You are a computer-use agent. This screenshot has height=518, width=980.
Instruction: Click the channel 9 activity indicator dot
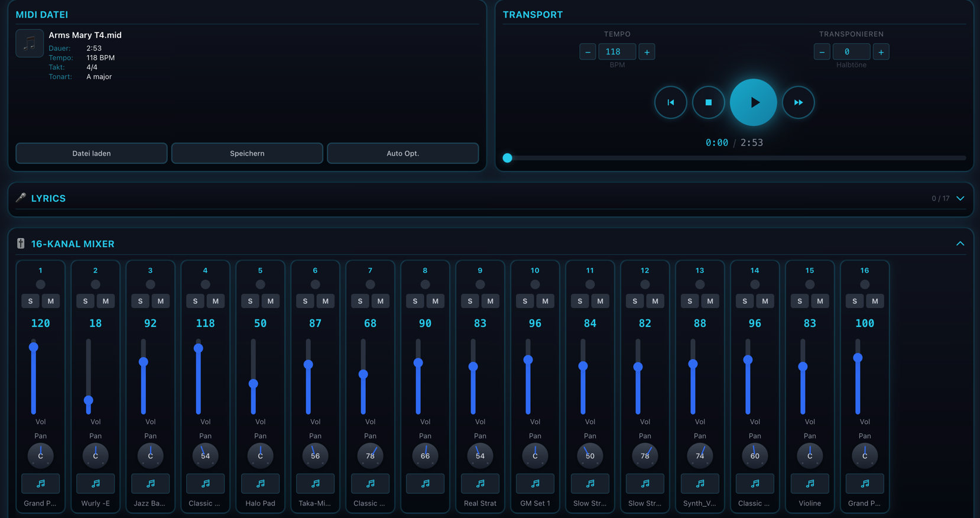point(480,284)
